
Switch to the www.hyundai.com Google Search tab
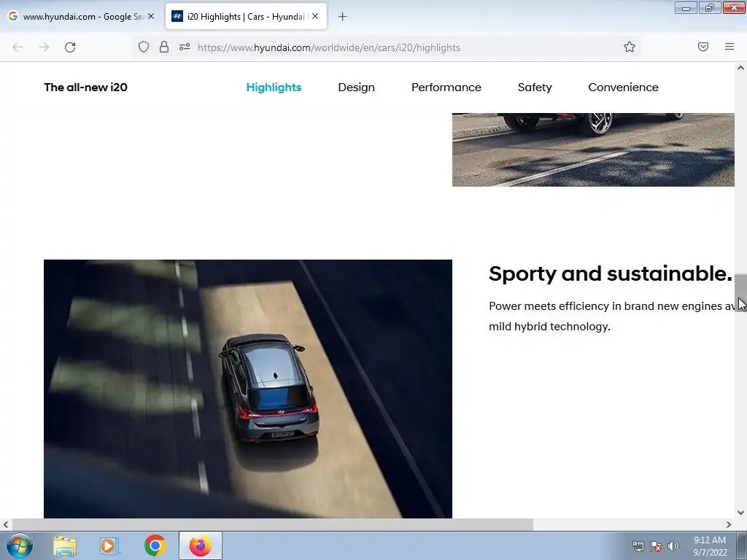point(82,16)
